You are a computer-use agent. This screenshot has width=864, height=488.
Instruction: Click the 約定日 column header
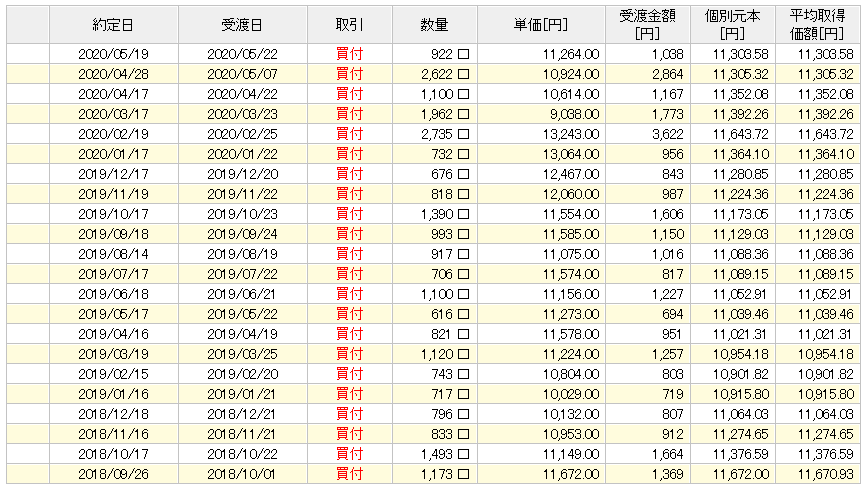[114, 25]
